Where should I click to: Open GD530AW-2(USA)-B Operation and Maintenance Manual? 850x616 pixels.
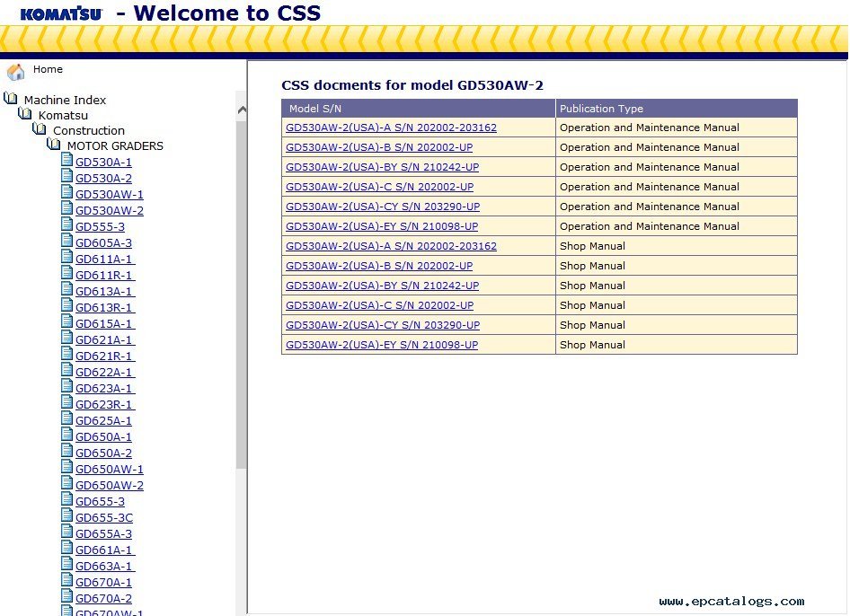click(379, 147)
